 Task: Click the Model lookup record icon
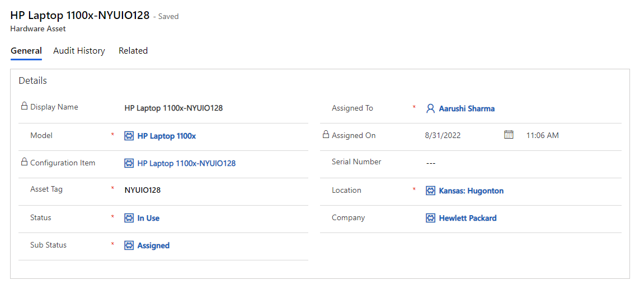pos(129,136)
